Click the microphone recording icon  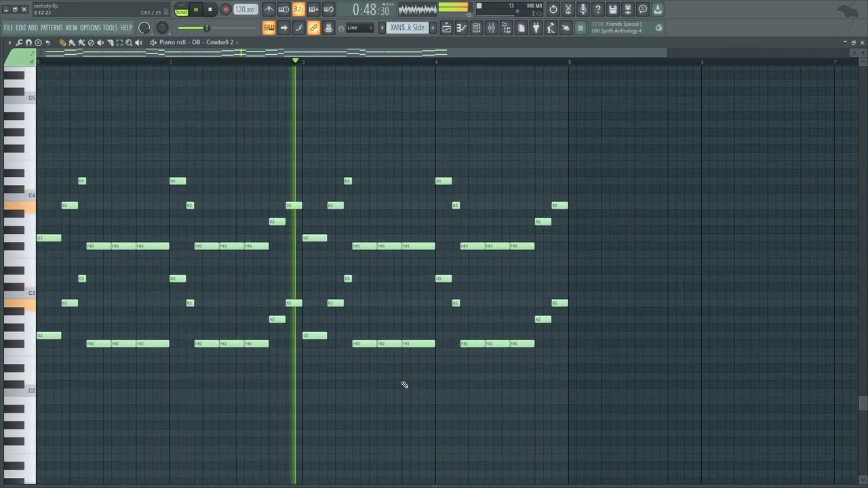[x=583, y=9]
